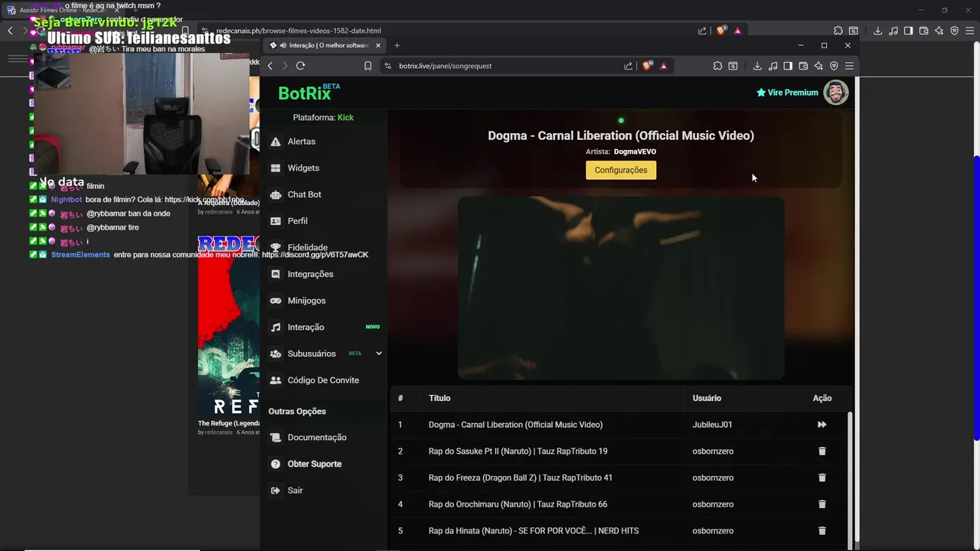Image resolution: width=980 pixels, height=551 pixels.
Task: Go back in the redecanais background window
Action: coord(10,31)
